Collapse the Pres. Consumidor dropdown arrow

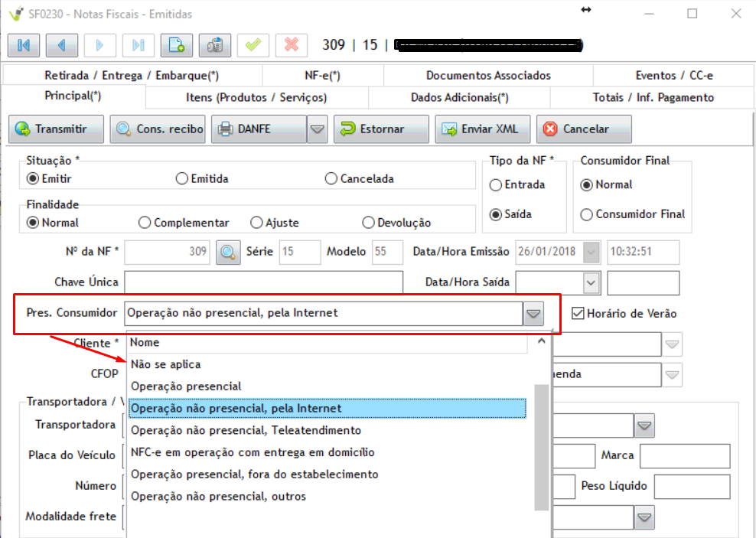pos(533,313)
